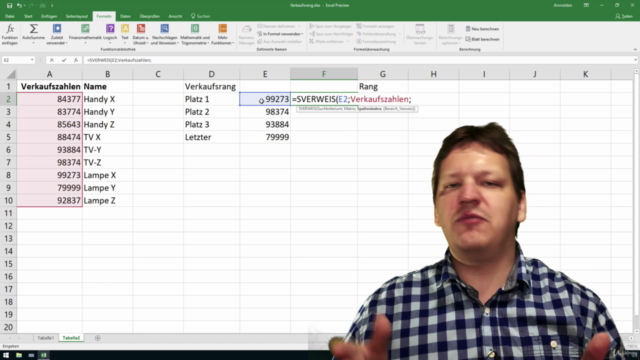Switch to the Überprüfen ribbon tab
Screen dimensions: 640x360
(x=149, y=16)
